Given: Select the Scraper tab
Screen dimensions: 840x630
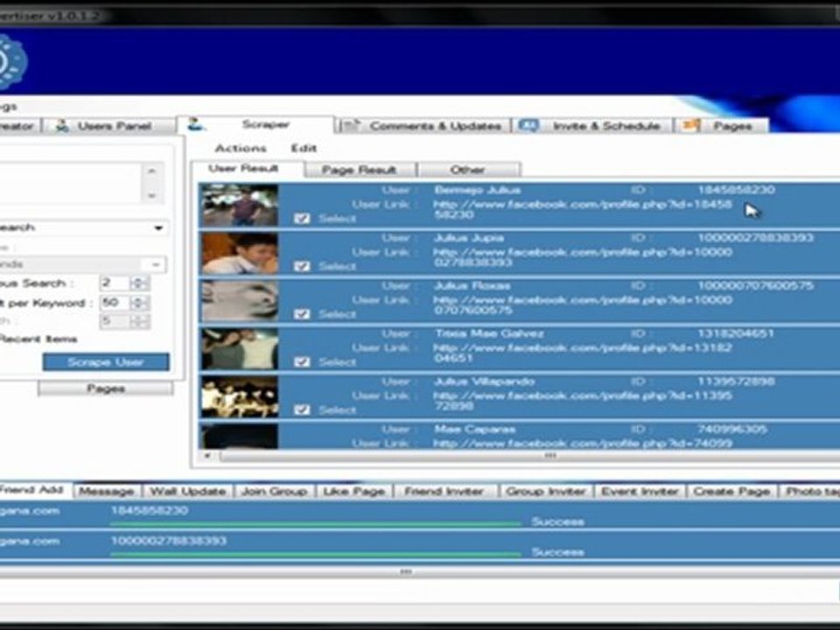Looking at the screenshot, I should coord(255,124).
